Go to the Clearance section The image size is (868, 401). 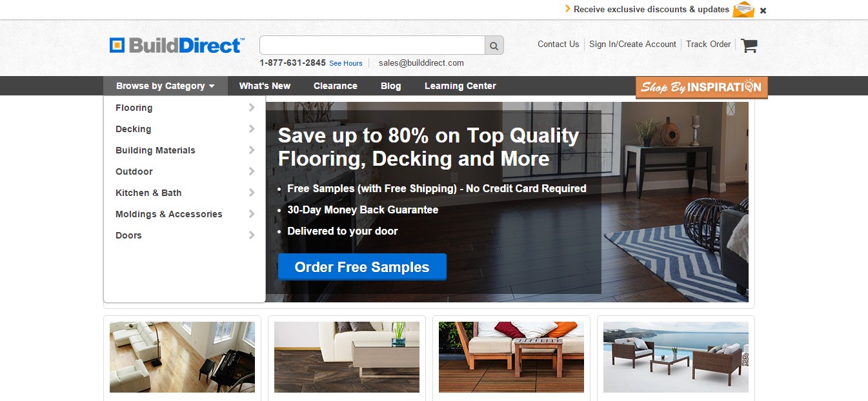click(x=336, y=86)
